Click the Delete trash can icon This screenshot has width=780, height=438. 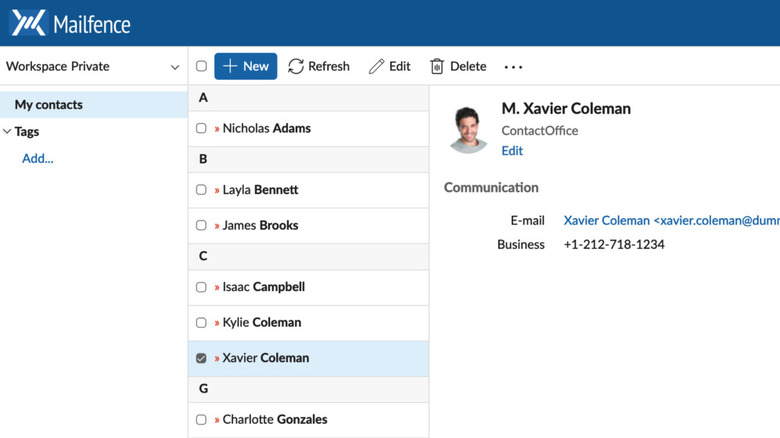(x=437, y=67)
